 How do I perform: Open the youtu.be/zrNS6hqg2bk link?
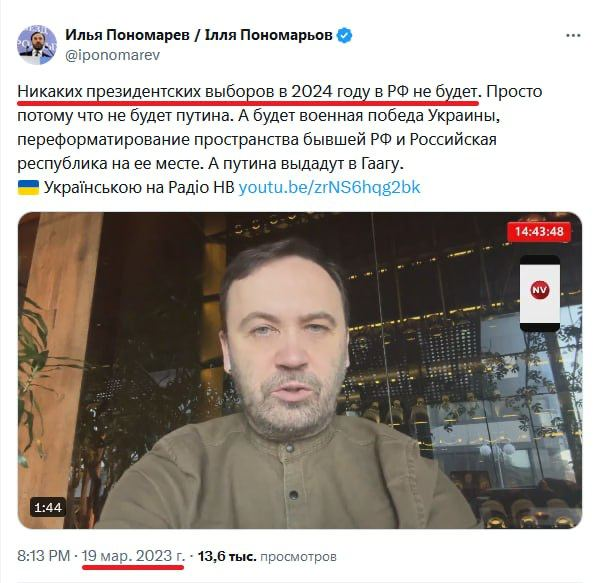[x=330, y=187]
